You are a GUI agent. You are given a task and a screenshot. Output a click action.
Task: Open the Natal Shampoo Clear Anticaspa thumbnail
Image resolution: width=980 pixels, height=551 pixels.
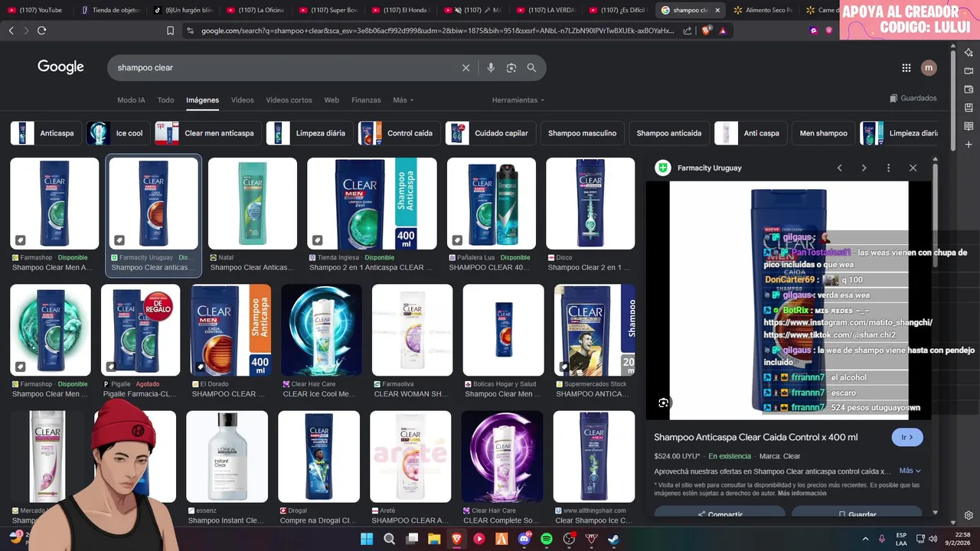(253, 204)
